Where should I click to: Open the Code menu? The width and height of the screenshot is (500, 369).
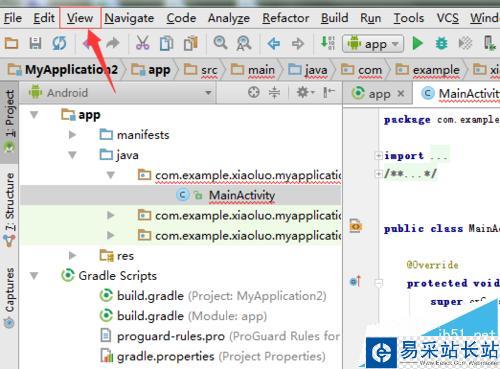tap(181, 18)
